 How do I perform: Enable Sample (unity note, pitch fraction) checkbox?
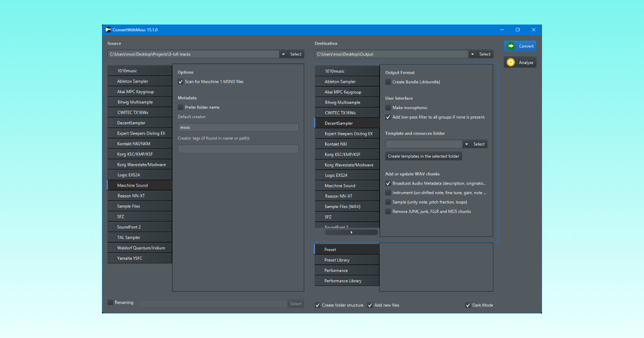pos(388,202)
